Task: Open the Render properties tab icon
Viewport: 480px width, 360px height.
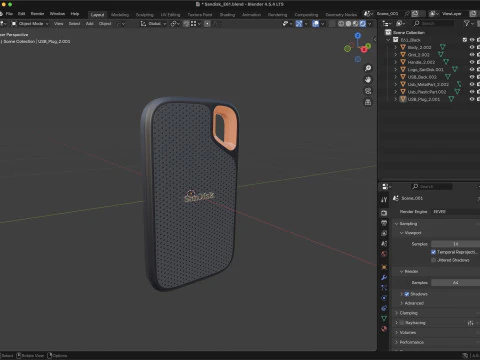Action: (384, 213)
